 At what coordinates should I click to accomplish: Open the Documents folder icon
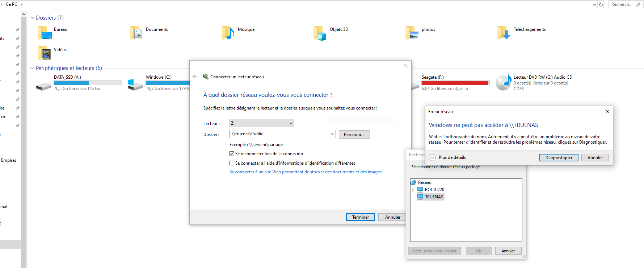(136, 33)
